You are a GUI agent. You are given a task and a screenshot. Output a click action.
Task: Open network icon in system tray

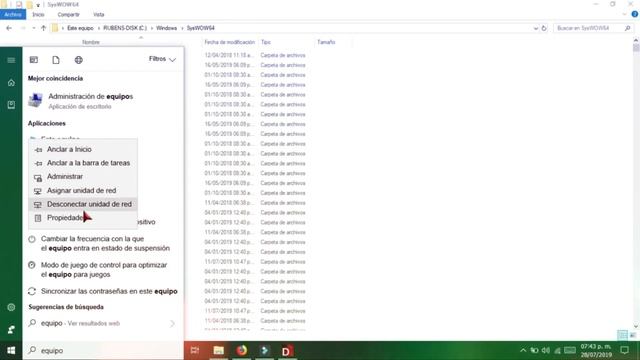pos(557,351)
